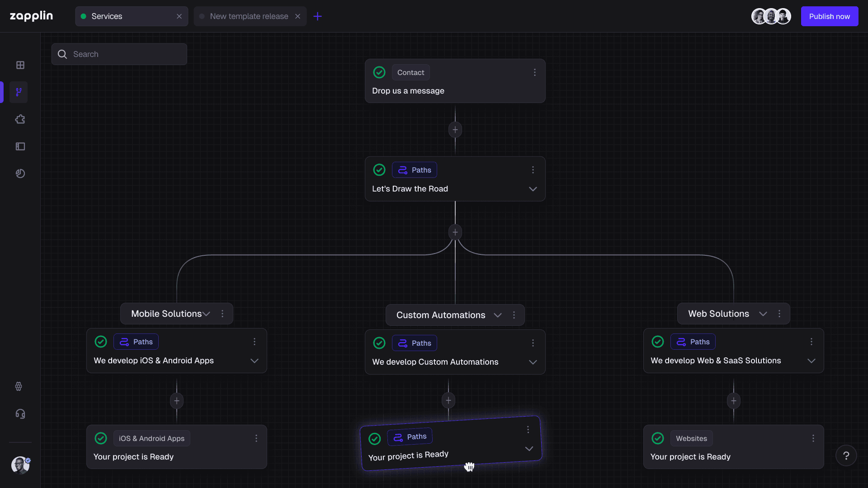Add a step below the Contact node
This screenshot has height=488, width=868.
(x=455, y=130)
